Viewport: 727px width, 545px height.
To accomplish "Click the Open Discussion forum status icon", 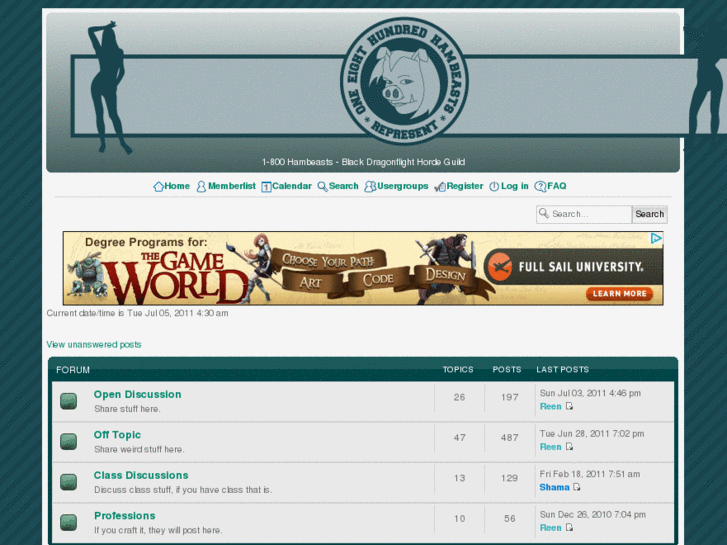I will pos(68,401).
